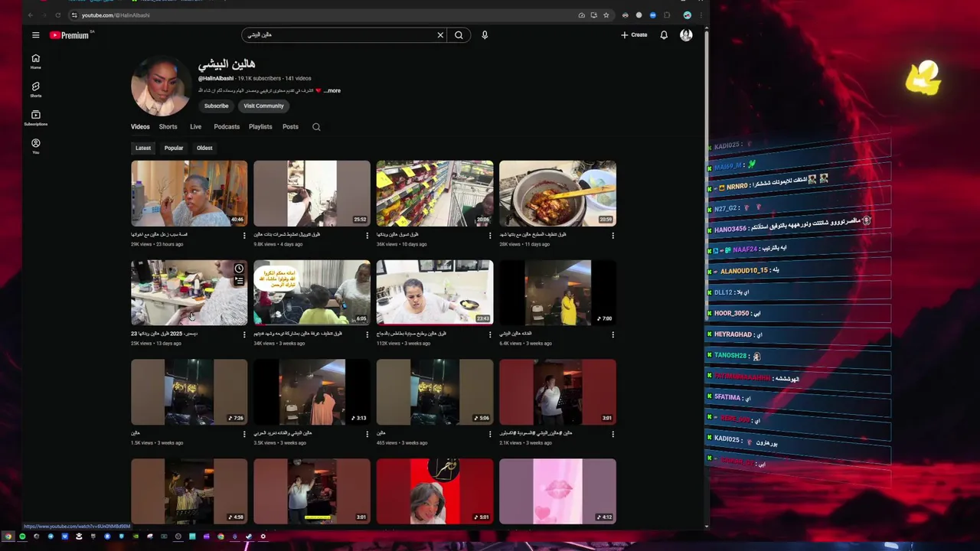Switch to the Videos tab
980x551 pixels.
click(140, 127)
